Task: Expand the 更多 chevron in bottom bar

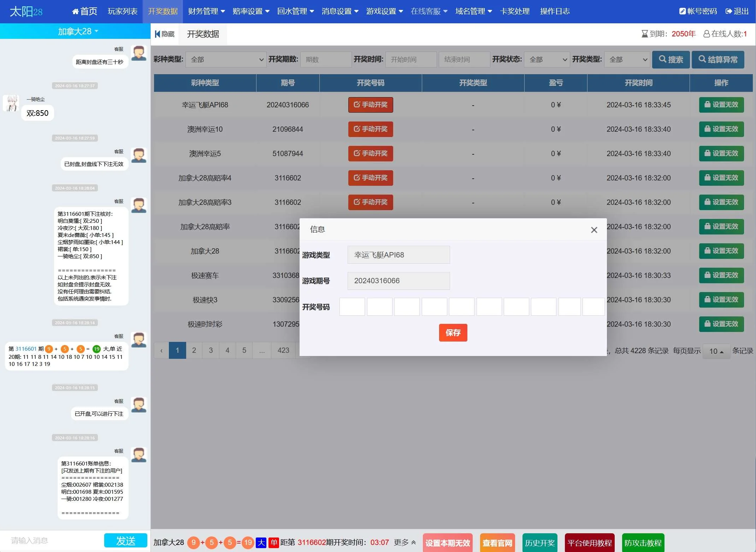Action: [x=413, y=542]
